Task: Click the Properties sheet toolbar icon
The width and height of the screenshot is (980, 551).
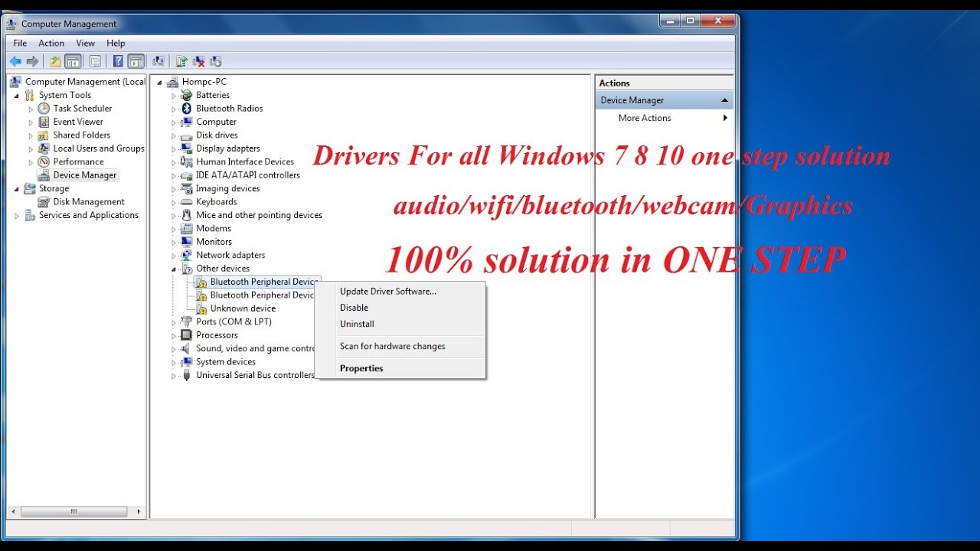Action: [95, 61]
